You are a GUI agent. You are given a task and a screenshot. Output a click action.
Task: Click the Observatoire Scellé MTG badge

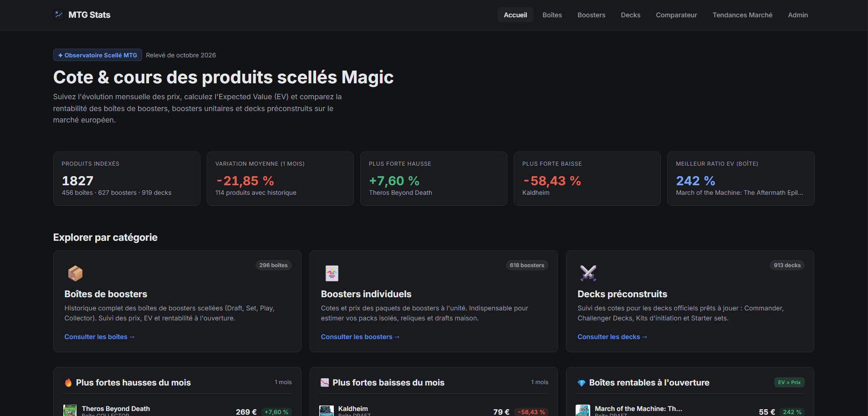(x=97, y=55)
